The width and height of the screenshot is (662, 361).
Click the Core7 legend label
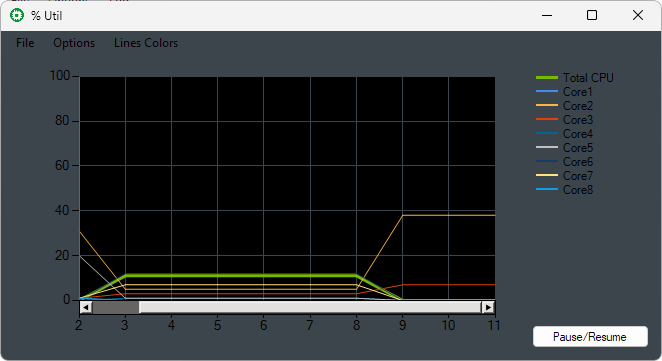[578, 176]
